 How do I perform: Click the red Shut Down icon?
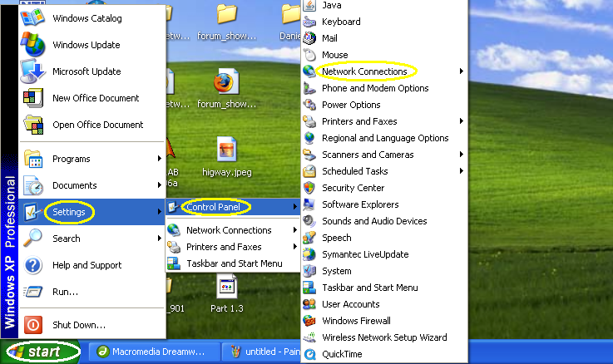[33, 325]
